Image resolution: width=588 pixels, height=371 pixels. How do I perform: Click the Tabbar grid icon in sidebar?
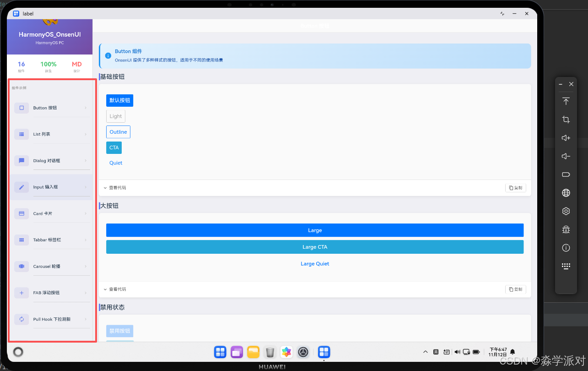tap(22, 240)
